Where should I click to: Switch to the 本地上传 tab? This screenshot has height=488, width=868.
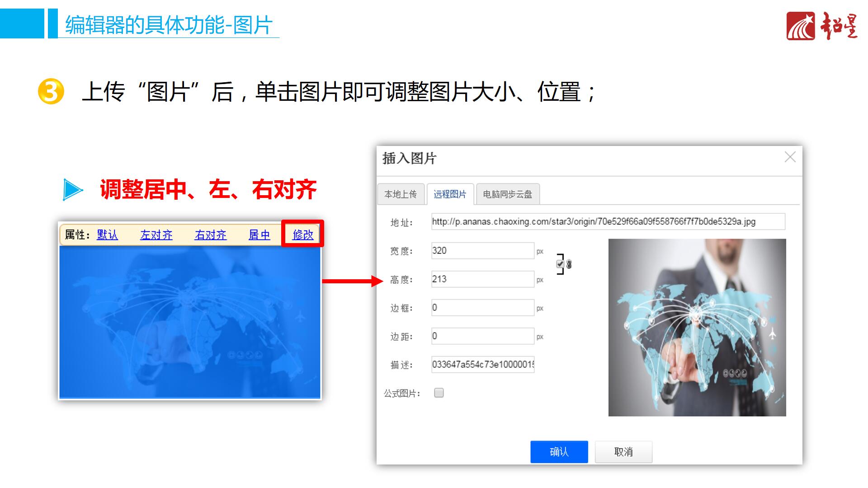point(401,194)
